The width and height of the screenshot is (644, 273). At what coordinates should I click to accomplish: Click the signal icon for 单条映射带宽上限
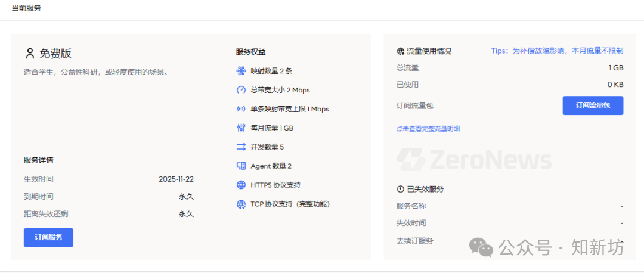pos(241,109)
